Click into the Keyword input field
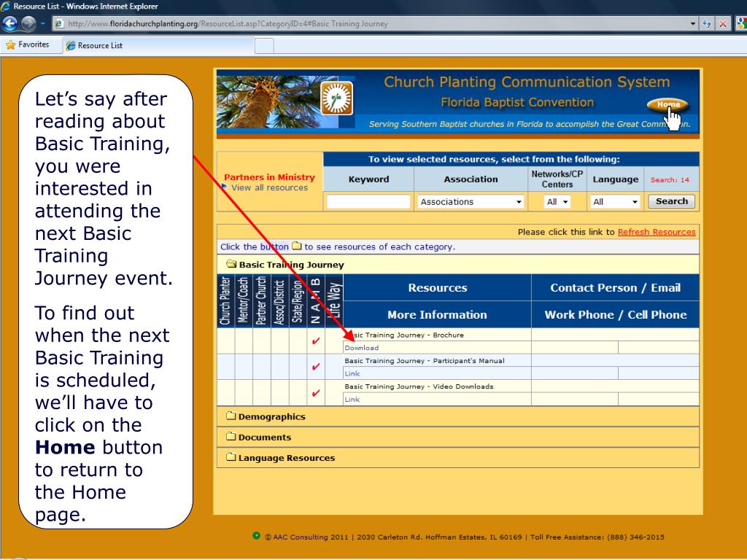 coord(368,201)
